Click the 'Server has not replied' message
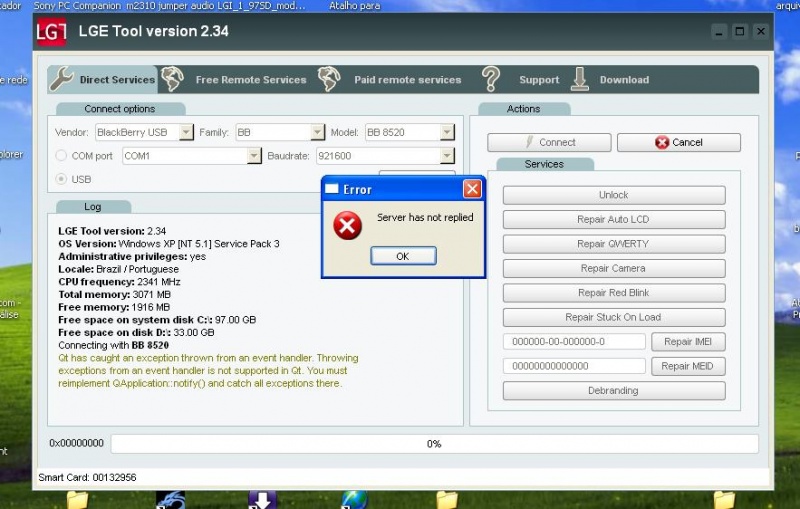 point(425,217)
